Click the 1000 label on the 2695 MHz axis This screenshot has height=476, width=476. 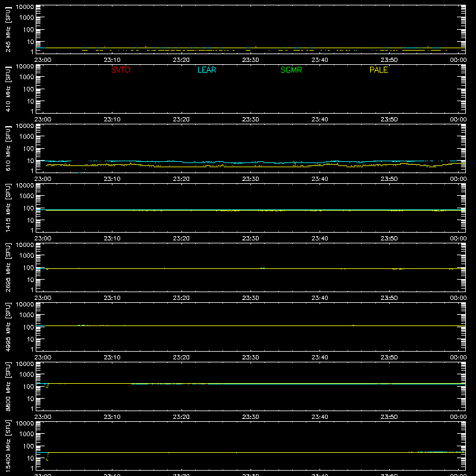click(x=27, y=256)
